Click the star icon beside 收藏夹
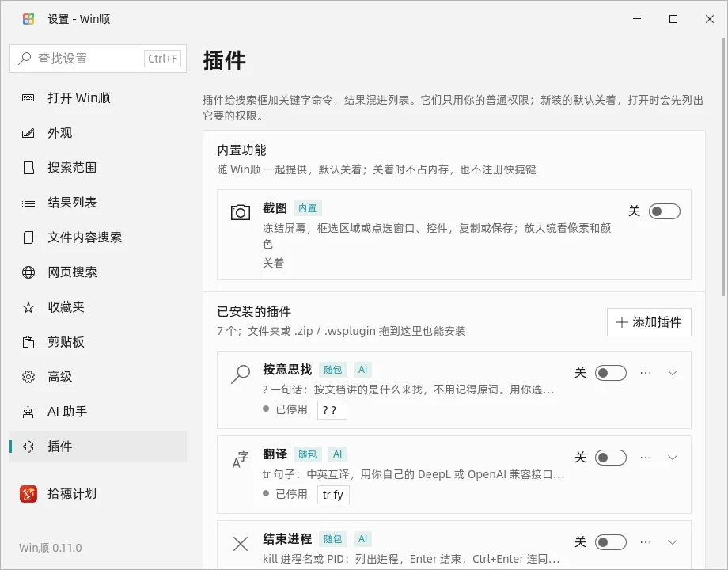This screenshot has width=728, height=570. 28,307
